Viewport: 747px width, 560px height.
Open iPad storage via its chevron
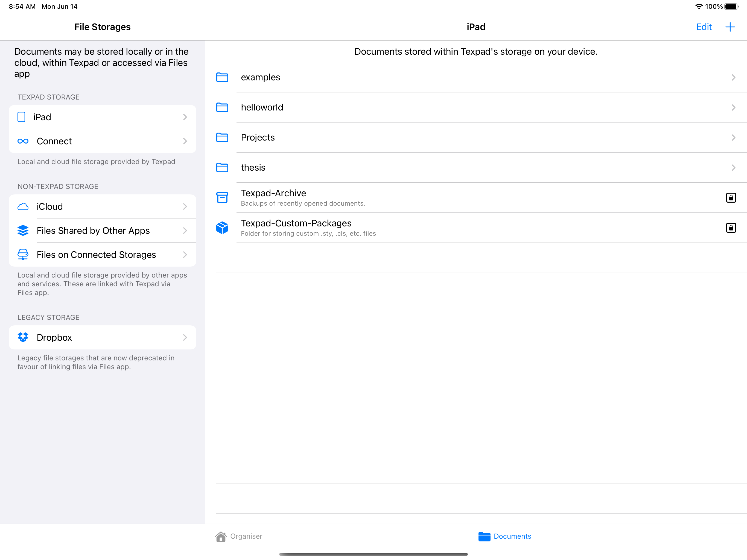(185, 117)
